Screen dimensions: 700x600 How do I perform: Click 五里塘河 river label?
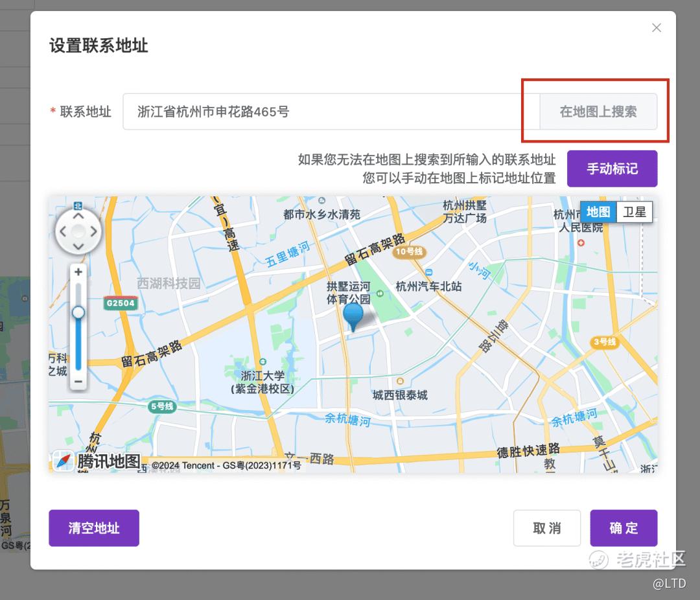288,255
